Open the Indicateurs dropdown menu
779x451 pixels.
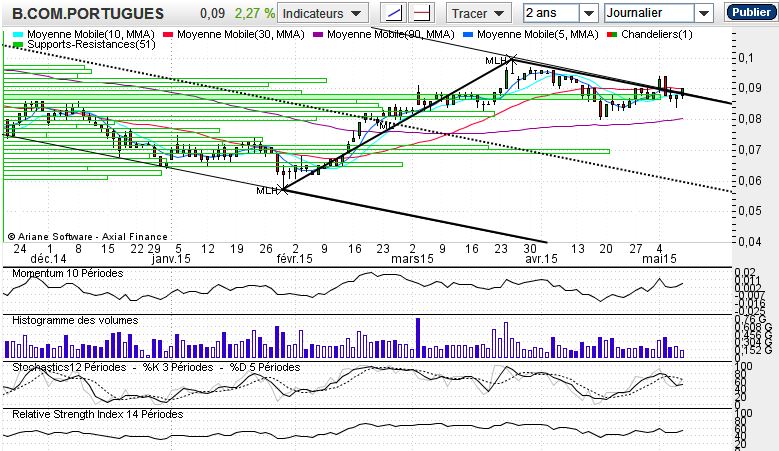tap(324, 13)
